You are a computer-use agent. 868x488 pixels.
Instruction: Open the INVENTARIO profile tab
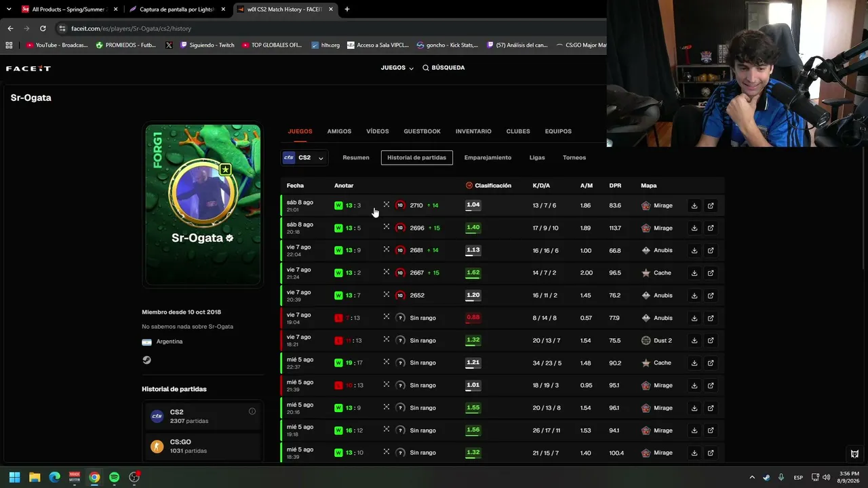point(473,131)
